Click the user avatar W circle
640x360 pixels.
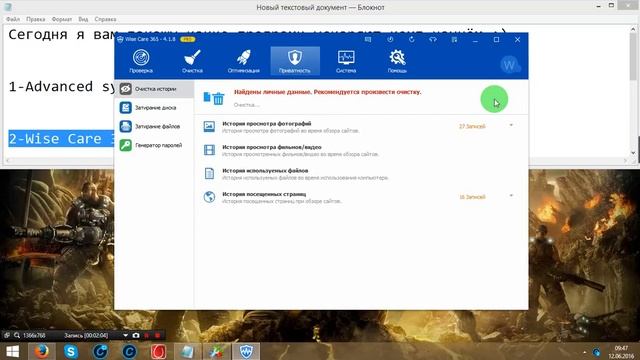coord(509,64)
